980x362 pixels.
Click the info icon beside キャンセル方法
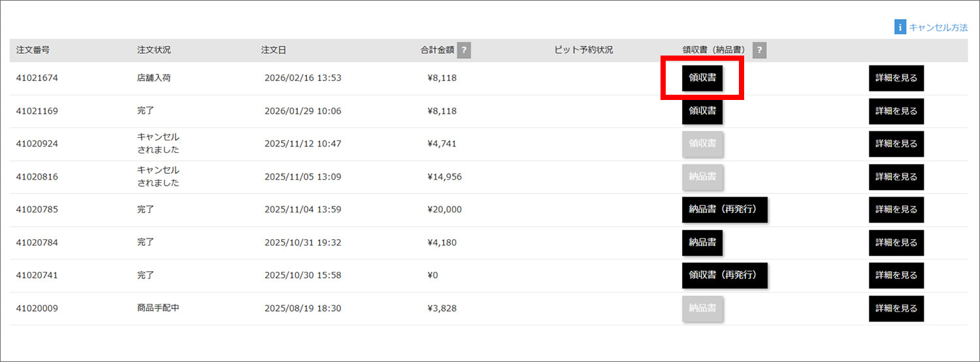tap(900, 27)
